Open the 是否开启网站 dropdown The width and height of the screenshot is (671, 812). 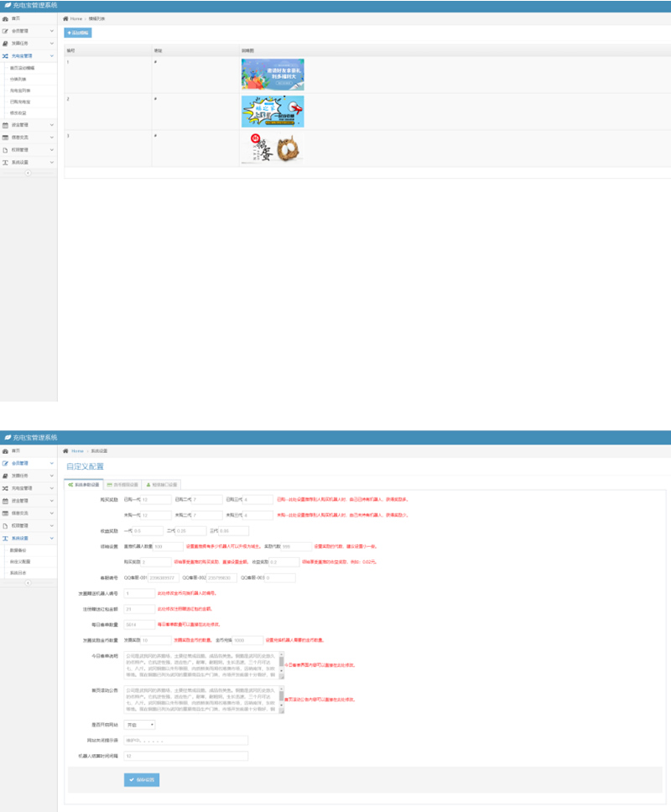click(139, 725)
